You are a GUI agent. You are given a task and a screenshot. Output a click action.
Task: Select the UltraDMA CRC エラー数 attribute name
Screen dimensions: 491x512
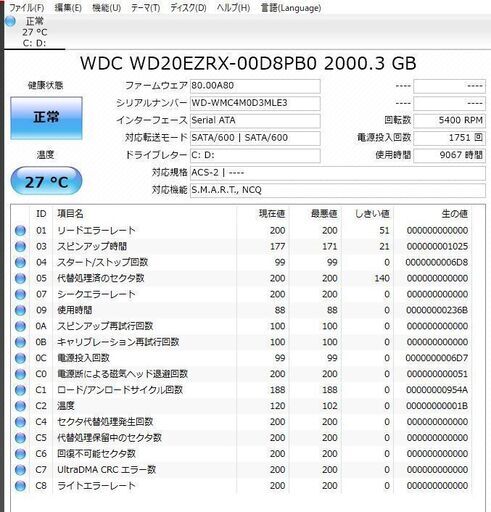(x=107, y=470)
